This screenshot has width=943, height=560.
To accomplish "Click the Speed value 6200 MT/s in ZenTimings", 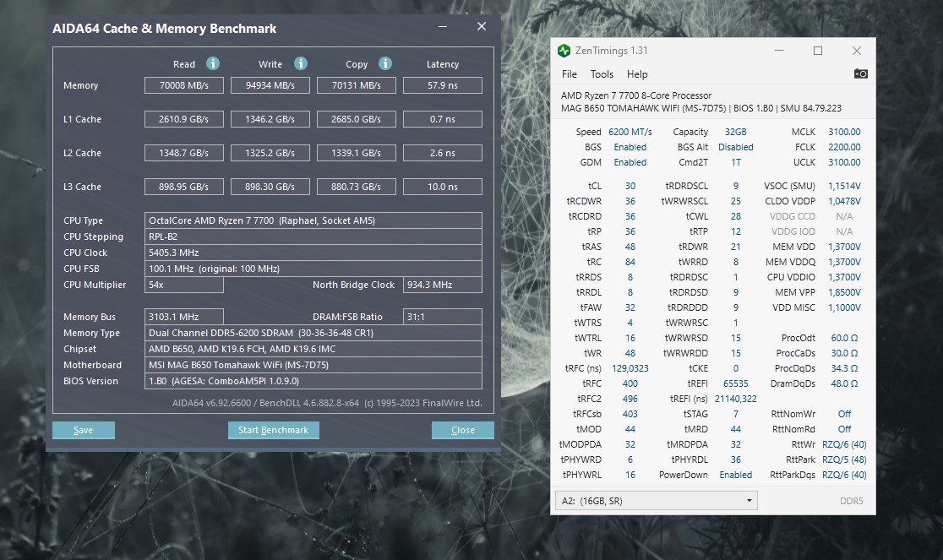I will point(630,132).
